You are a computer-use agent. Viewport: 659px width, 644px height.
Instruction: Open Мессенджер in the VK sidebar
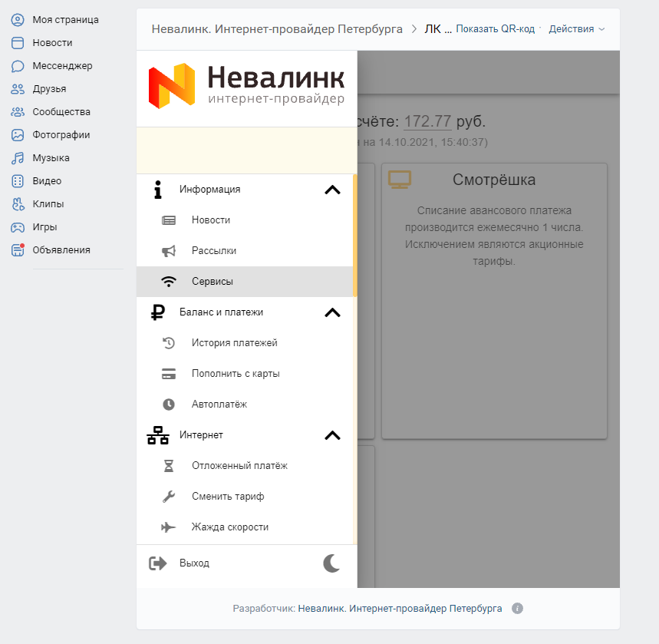[62, 66]
